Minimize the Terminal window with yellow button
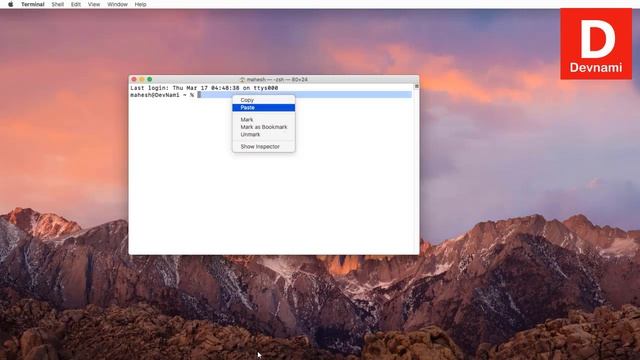This screenshot has height=360, width=640. pos(142,79)
